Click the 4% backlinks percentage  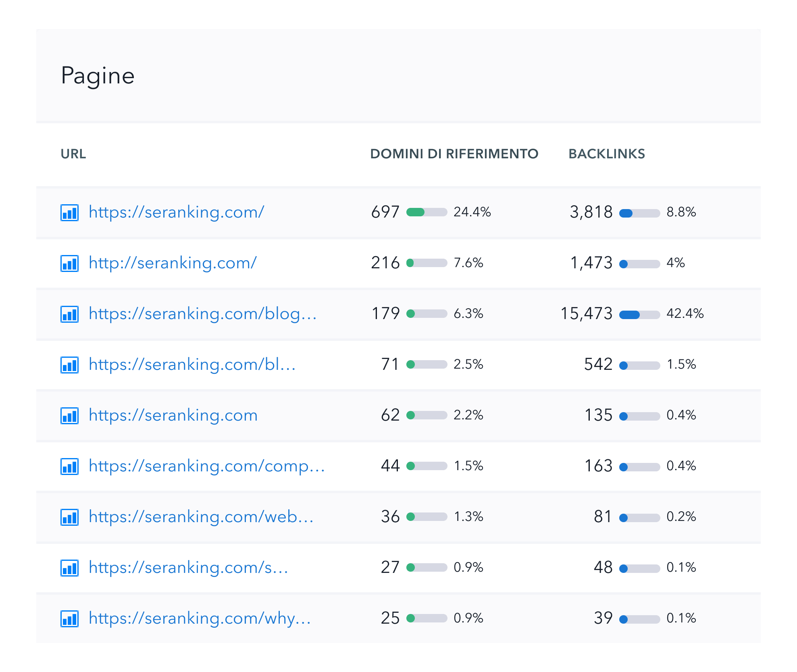coord(676,263)
